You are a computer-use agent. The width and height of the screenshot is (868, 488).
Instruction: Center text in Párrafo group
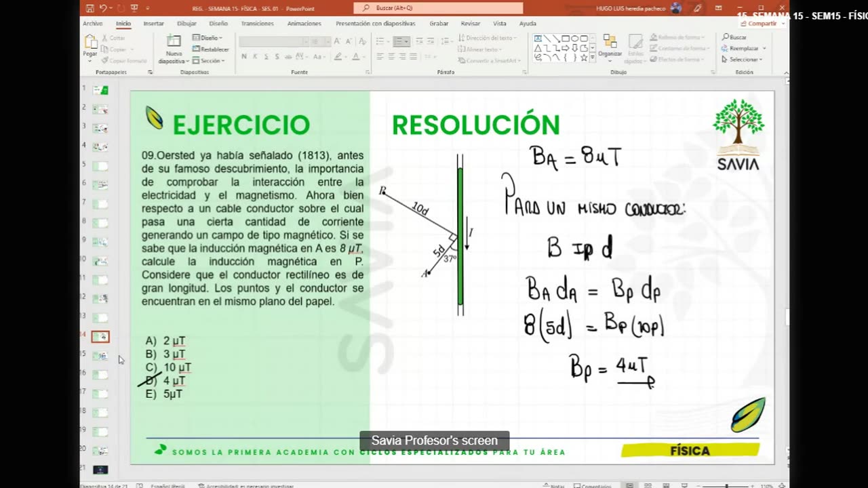[x=391, y=56]
